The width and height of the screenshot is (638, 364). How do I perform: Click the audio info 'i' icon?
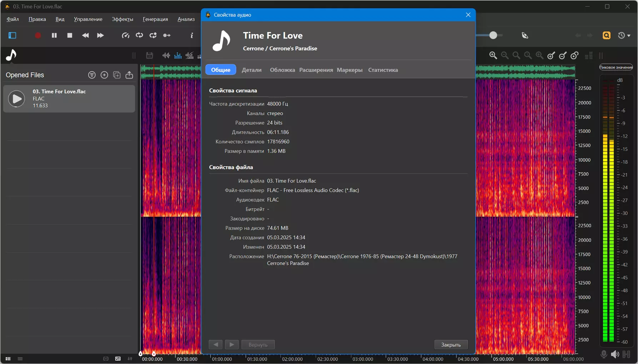point(192,35)
